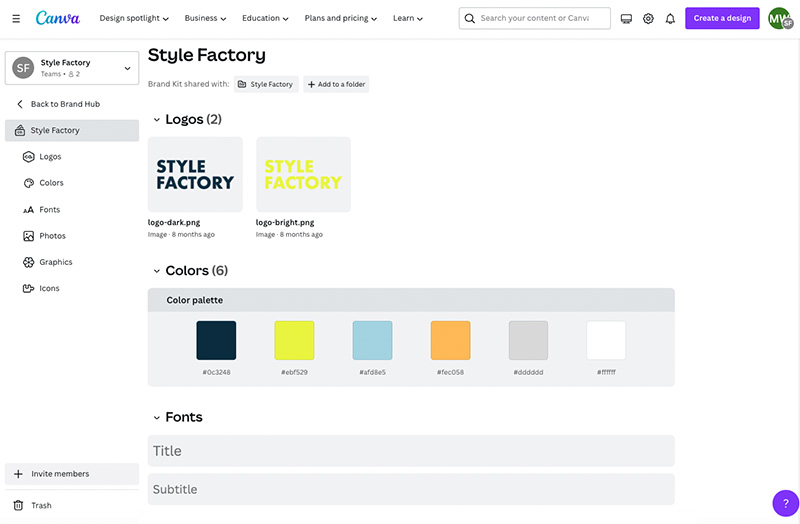Image resolution: width=800 pixels, height=524 pixels.
Task: Select yellow #ebf529 swatch
Action: pyautogui.click(x=294, y=340)
